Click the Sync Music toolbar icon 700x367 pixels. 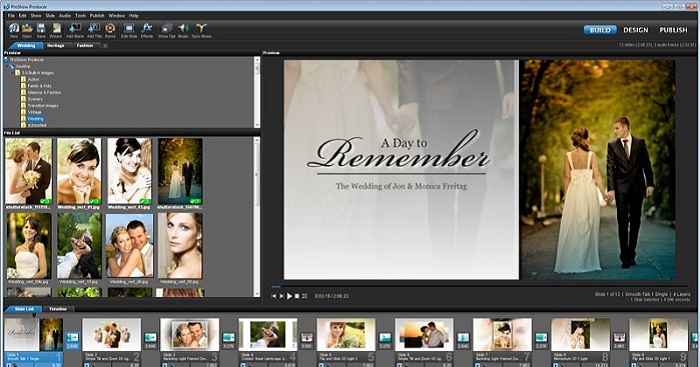201,29
